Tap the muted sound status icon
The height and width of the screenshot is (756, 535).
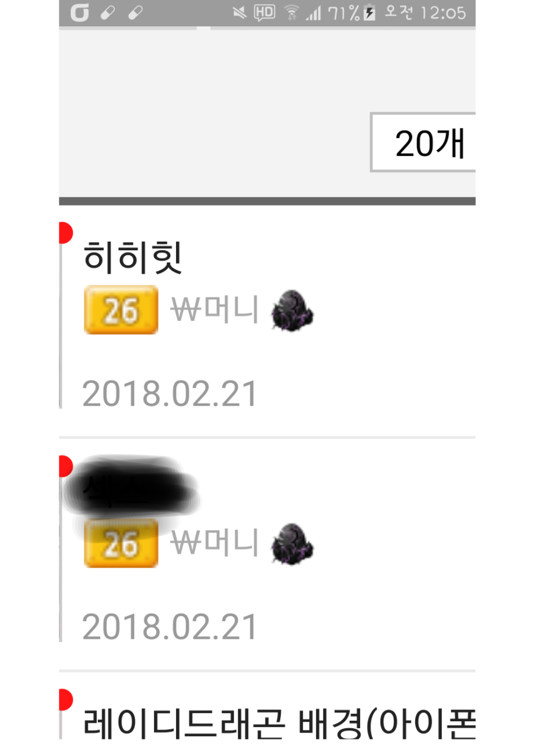pos(239,12)
